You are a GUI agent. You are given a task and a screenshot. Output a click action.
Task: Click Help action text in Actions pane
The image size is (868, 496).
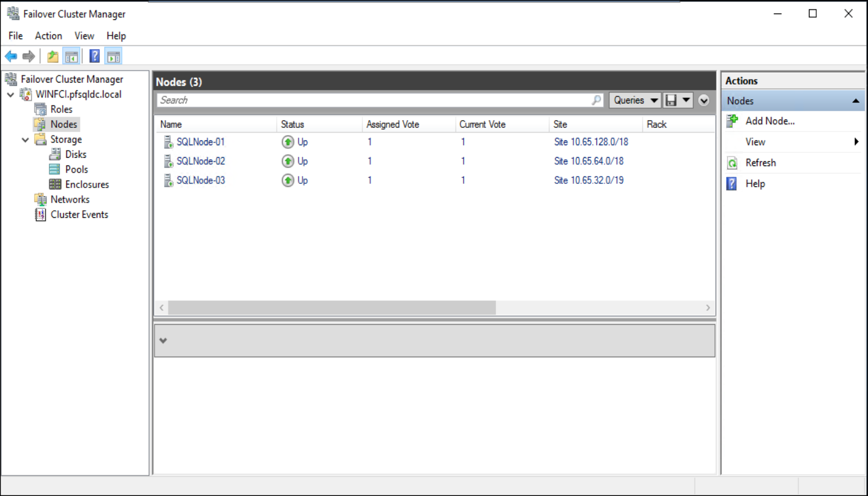pyautogui.click(x=755, y=184)
